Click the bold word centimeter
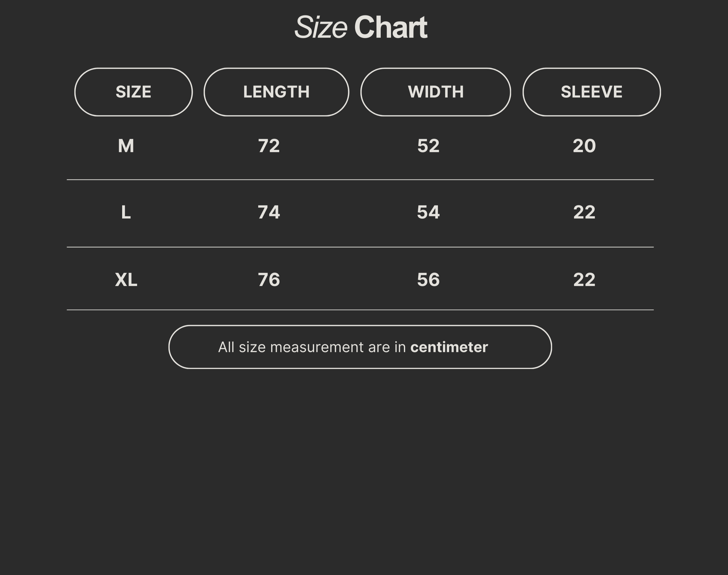728x575 pixels. (449, 347)
